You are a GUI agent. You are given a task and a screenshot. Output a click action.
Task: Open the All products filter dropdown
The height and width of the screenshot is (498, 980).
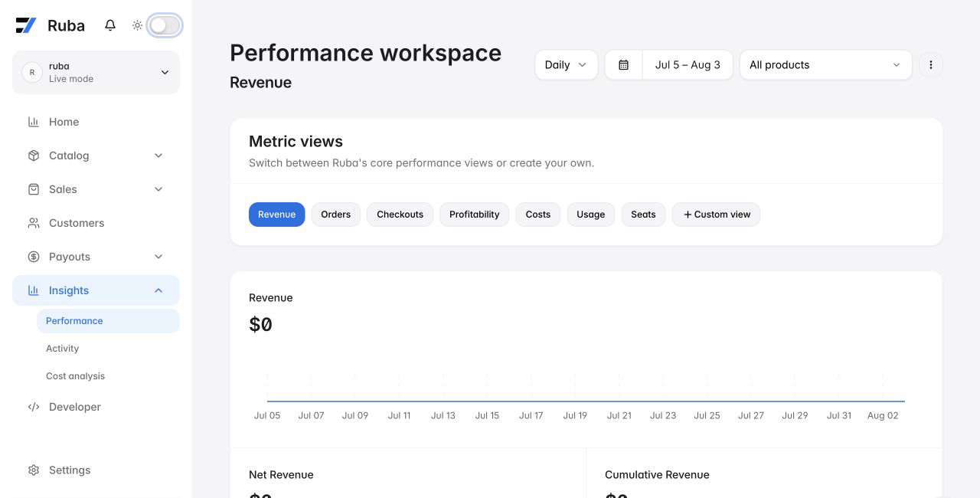[x=825, y=65]
